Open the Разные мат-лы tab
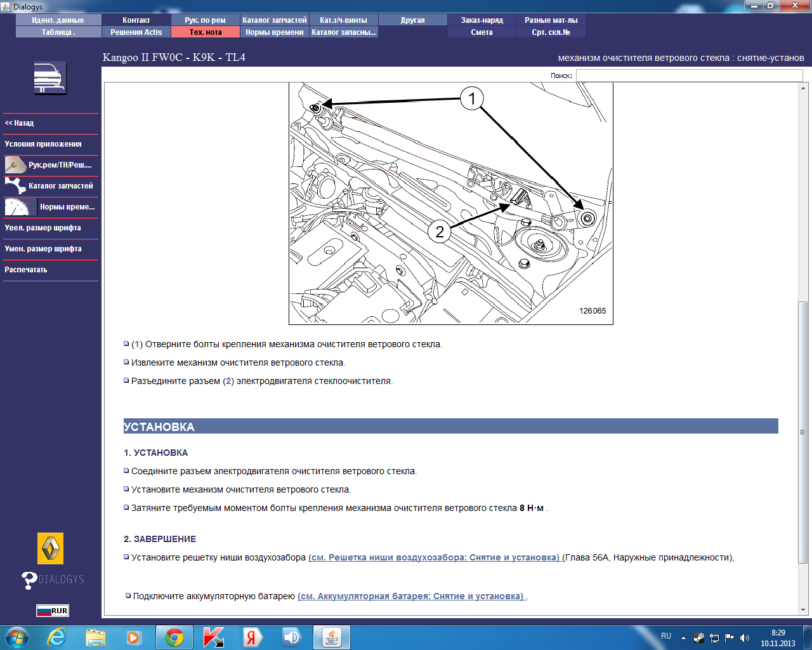The height and width of the screenshot is (650, 812). pos(551,20)
